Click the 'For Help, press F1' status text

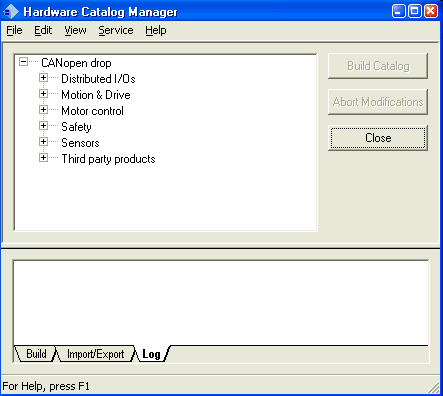coord(46,386)
